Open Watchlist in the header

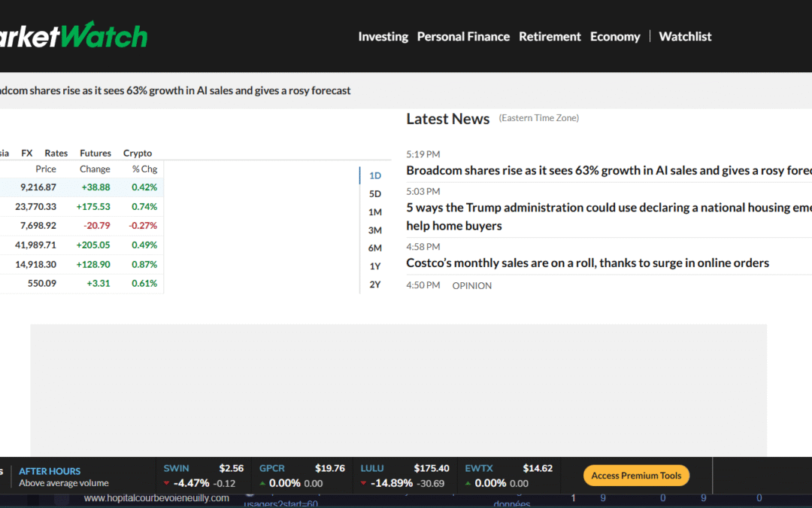(x=685, y=36)
